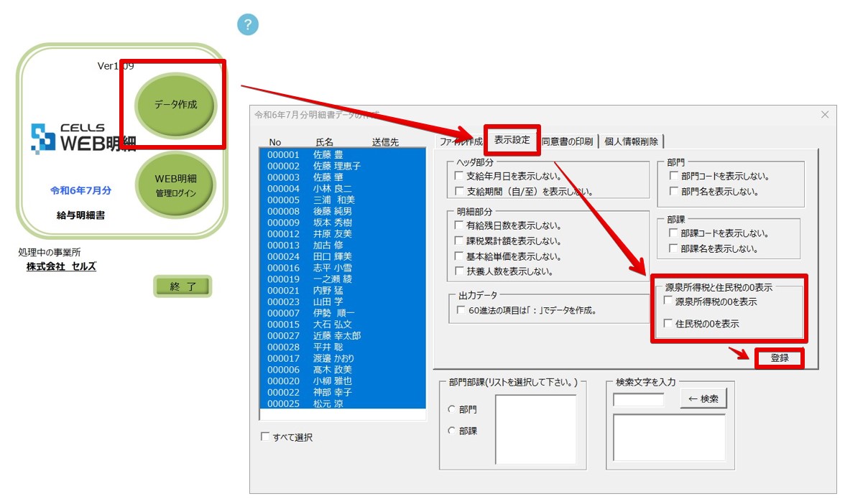Check 部門コードを表示しない
845x504 pixels.
click(x=673, y=176)
